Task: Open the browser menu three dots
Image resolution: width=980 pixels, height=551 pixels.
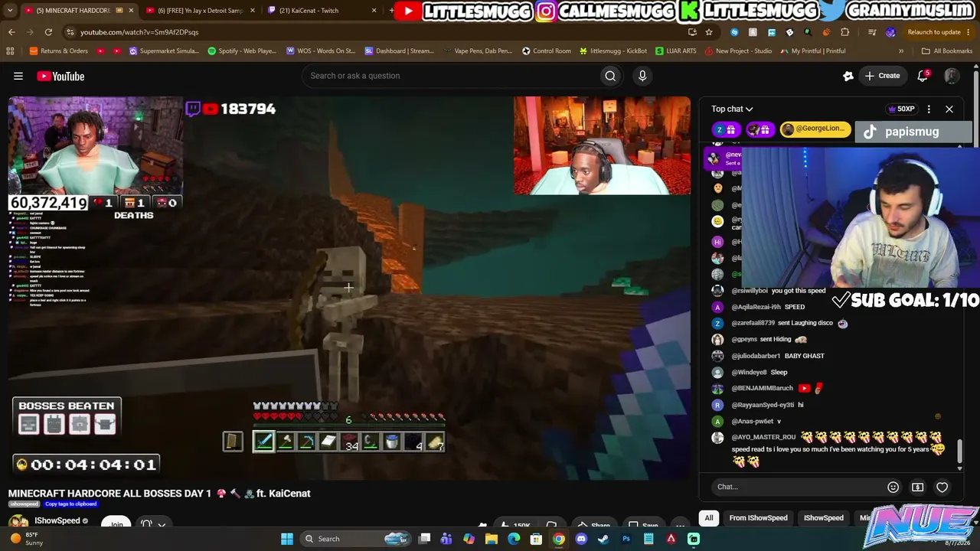Action: tap(969, 32)
